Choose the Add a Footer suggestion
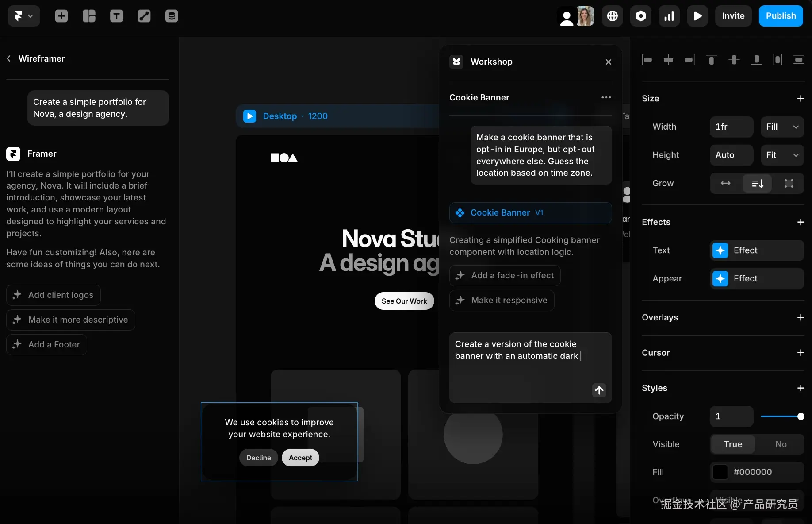Image resolution: width=812 pixels, height=524 pixels. click(46, 345)
